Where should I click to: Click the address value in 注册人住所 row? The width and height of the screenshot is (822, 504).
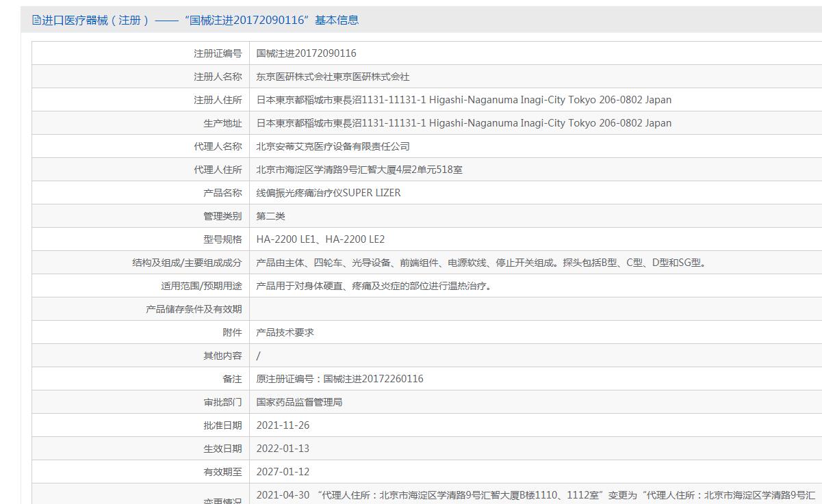(x=464, y=100)
